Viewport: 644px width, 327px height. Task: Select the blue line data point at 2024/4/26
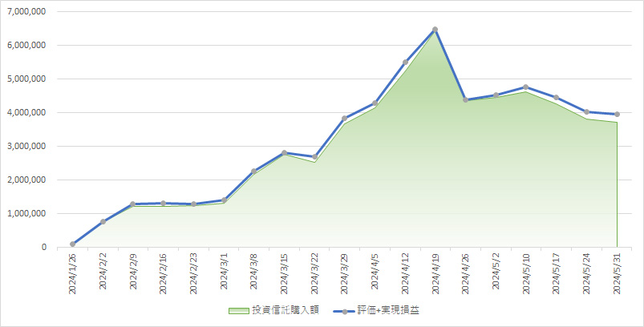(466, 99)
